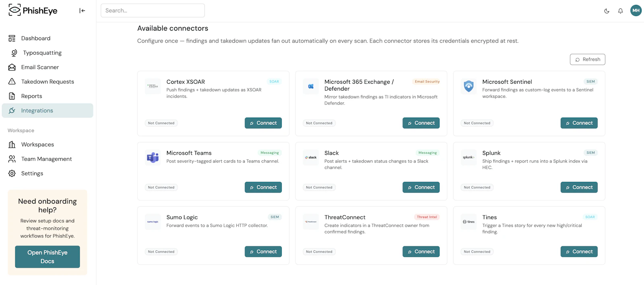644x285 pixels.
Task: Open the MH user avatar menu
Action: coord(636,10)
